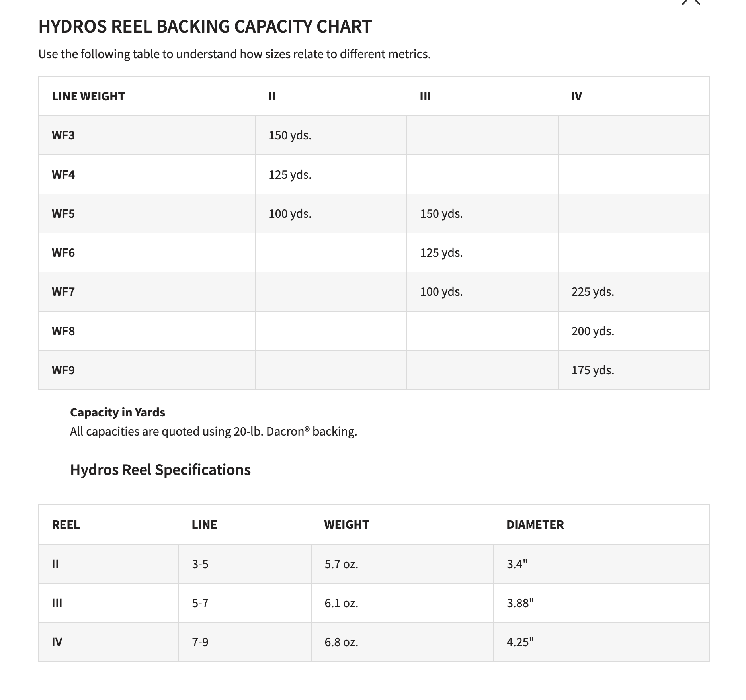Click the Capacity in Yards note heading

point(117,413)
